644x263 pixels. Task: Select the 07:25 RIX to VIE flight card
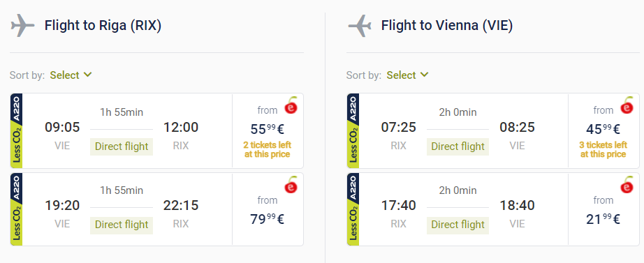point(493,130)
